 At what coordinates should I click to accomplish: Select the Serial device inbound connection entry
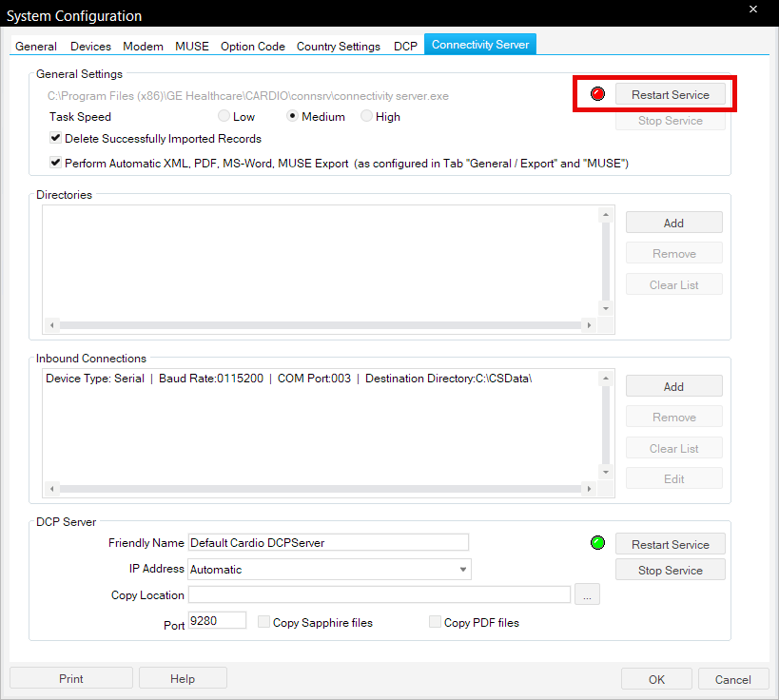pyautogui.click(x=288, y=379)
